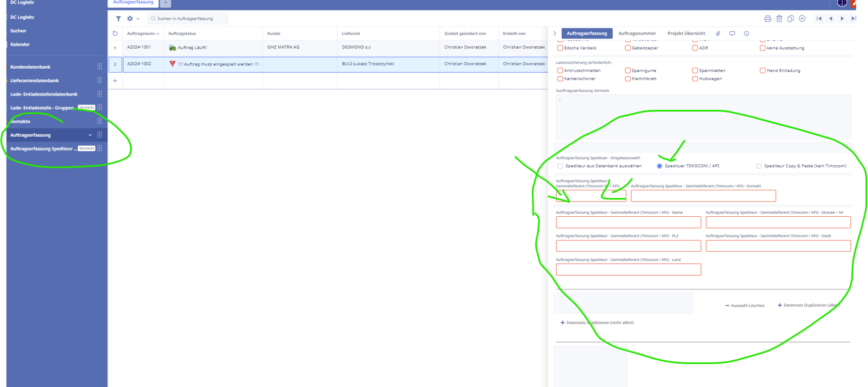Click the Auftragsfassung Vermerk text area
Screen dimensions: 868x387
coord(703,117)
